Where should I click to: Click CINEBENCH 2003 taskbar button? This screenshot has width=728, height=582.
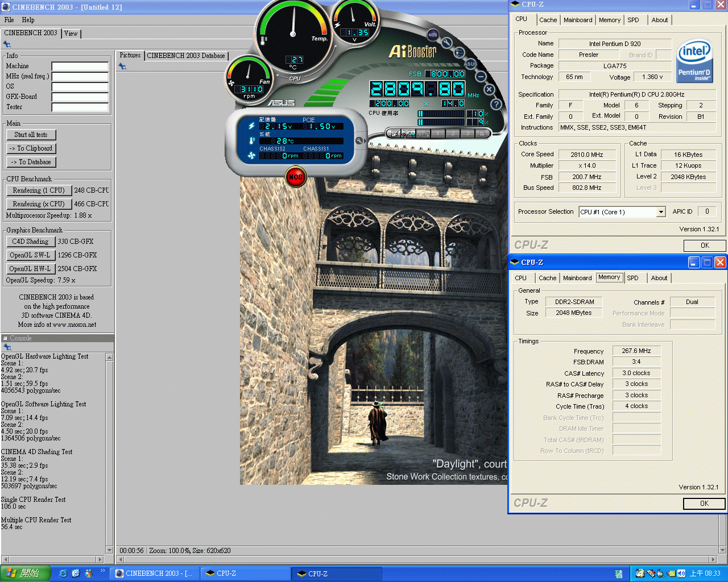(156, 573)
